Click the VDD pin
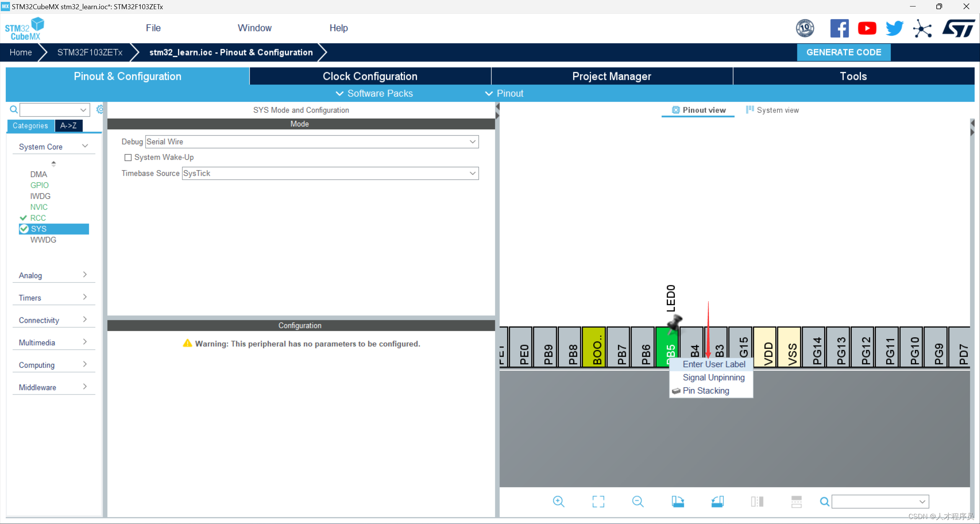Viewport: 980px width, 524px height. point(765,347)
